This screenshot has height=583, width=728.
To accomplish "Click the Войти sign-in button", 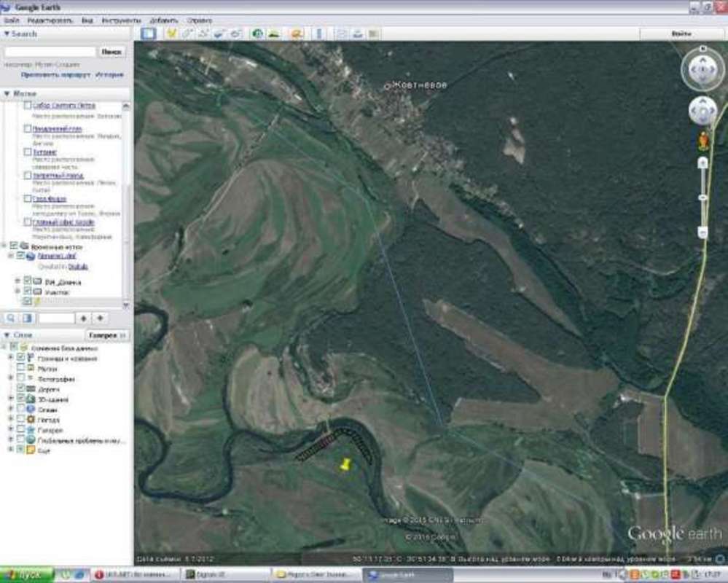I will tap(681, 34).
